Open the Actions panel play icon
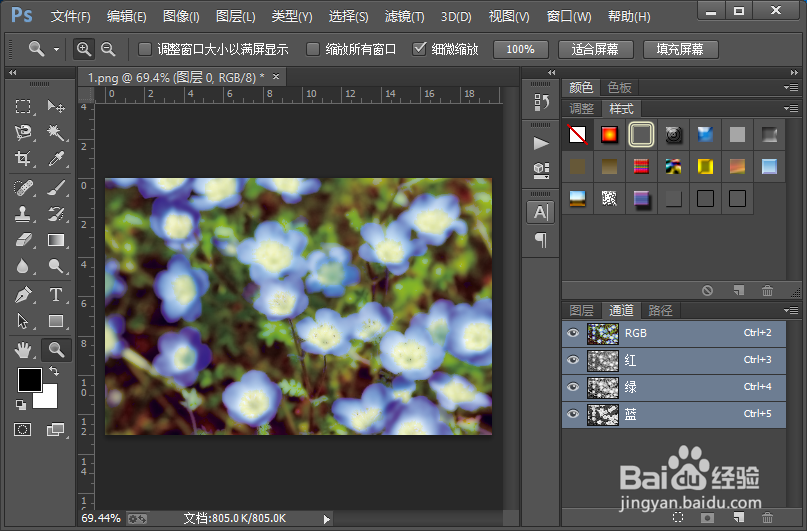The height and width of the screenshot is (531, 807). 540,143
